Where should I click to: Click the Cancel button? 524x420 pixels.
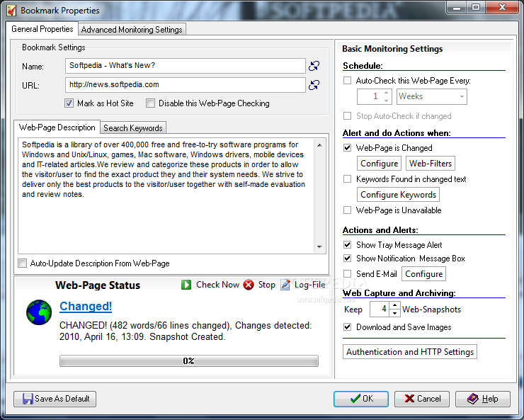click(422, 399)
